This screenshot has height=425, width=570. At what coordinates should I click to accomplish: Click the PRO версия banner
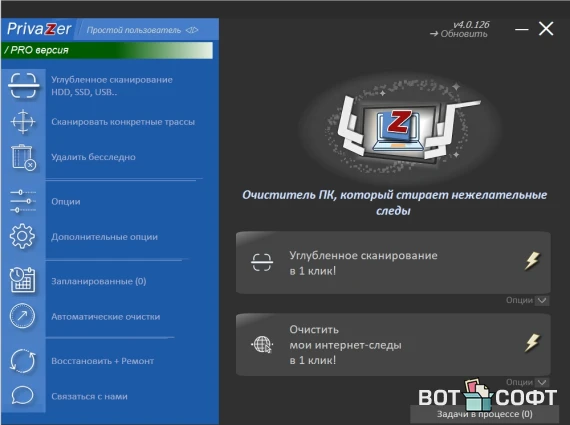coord(107,50)
